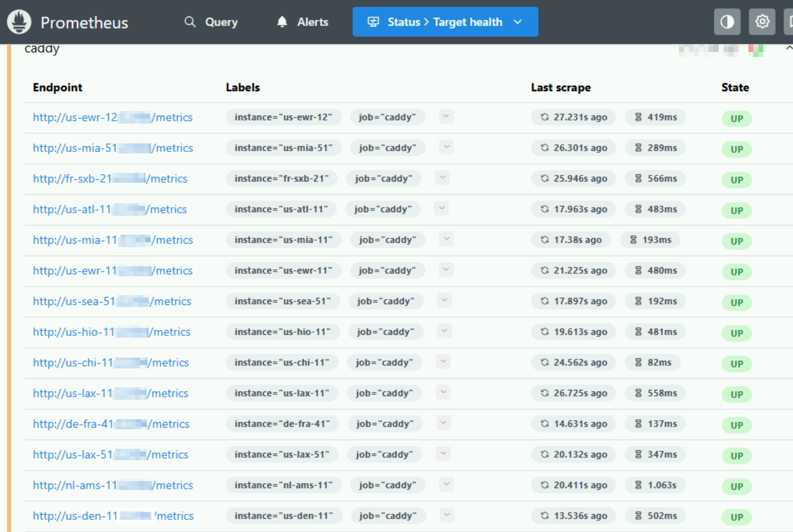The height and width of the screenshot is (532, 793).
Task: Toggle the light/dark theme button
Action: (727, 22)
